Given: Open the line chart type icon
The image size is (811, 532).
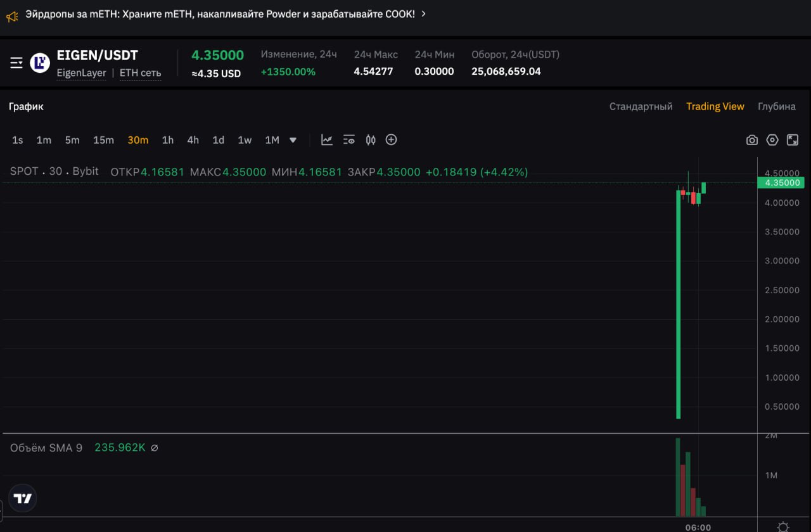Looking at the screenshot, I should click(x=327, y=140).
